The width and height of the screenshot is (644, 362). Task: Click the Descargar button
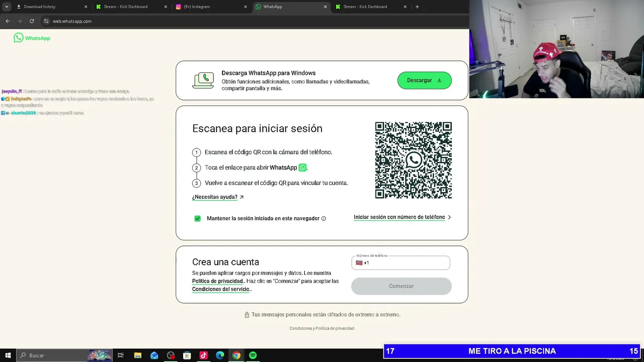point(425,80)
